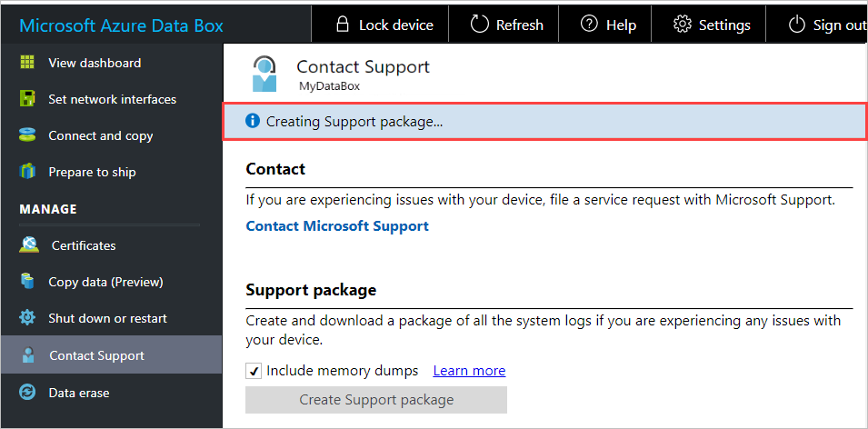Image resolution: width=868 pixels, height=429 pixels.
Task: Click the Shut down or restart gear icon
Action: pos(28,318)
